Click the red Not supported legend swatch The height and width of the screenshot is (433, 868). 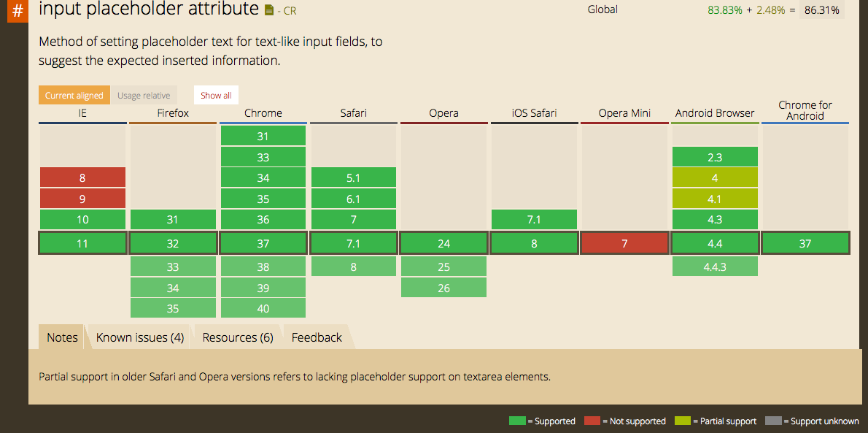592,421
